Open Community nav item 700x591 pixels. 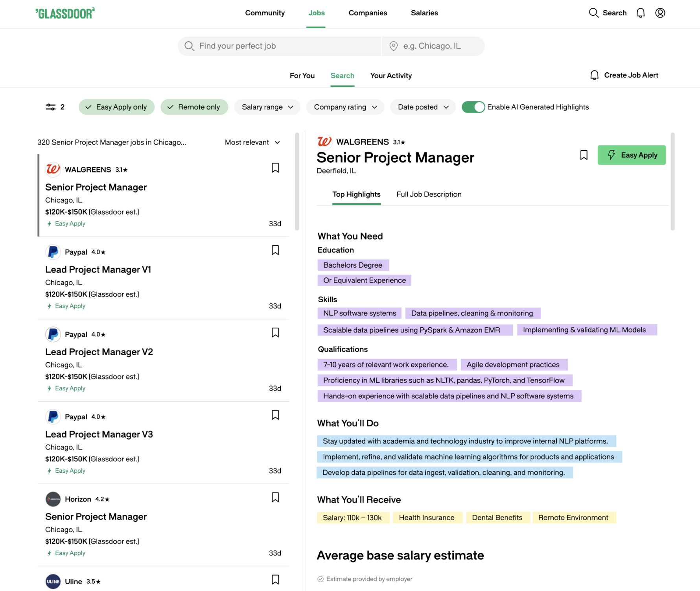(x=265, y=13)
